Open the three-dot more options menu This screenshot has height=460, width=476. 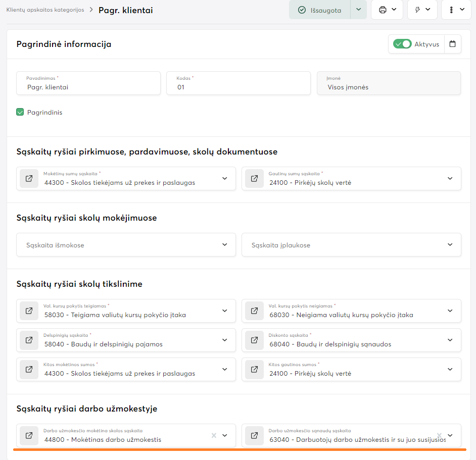tap(456, 10)
